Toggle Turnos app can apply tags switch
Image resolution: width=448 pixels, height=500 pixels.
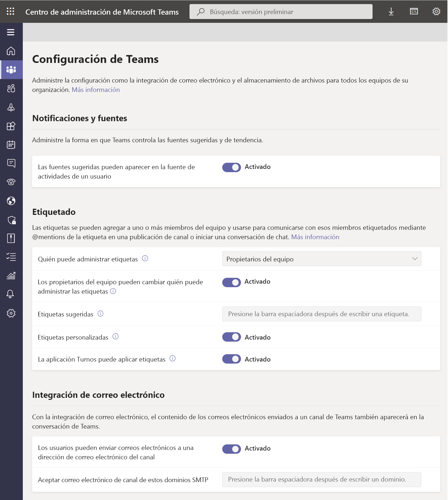point(232,359)
